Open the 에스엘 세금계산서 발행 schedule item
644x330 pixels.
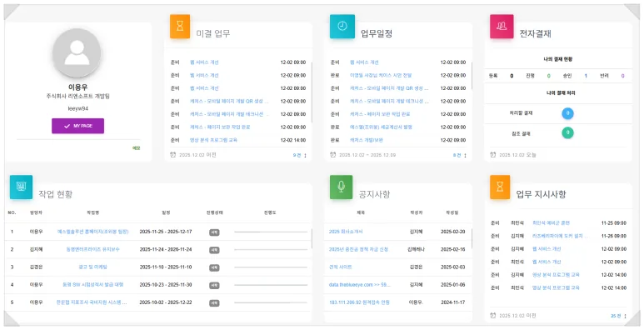381,127
